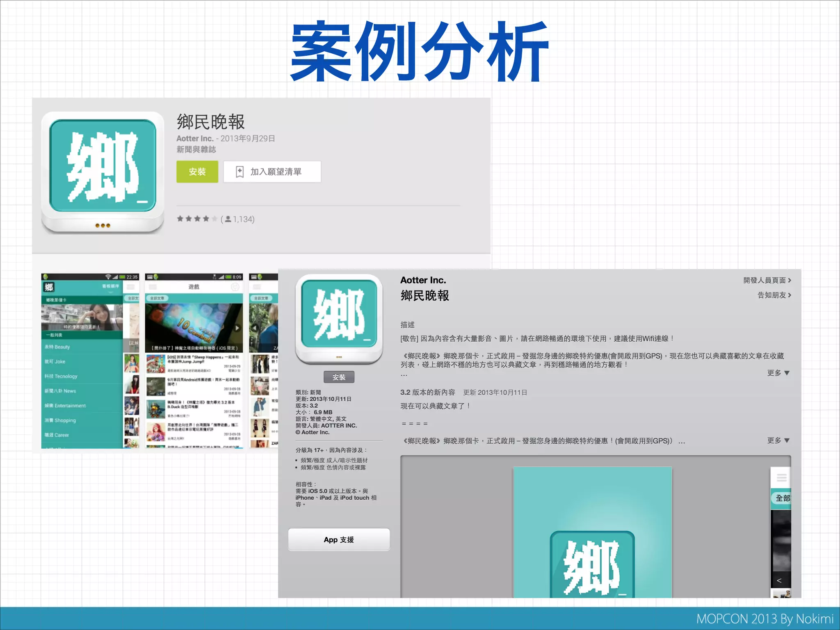The width and height of the screenshot is (840, 630).
Task: Click the 大小: 6.9 MB info line
Action: pyautogui.click(x=314, y=412)
